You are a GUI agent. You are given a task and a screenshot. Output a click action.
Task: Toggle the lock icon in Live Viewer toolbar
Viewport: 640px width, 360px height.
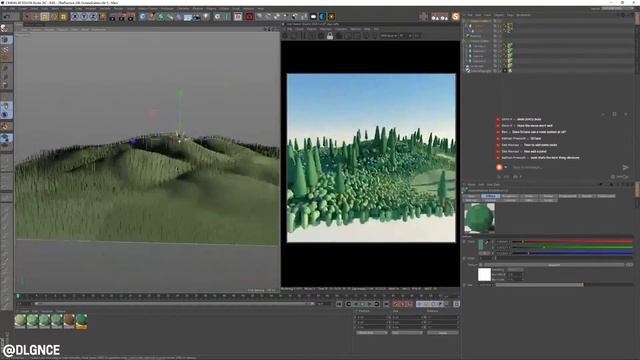click(x=330, y=36)
